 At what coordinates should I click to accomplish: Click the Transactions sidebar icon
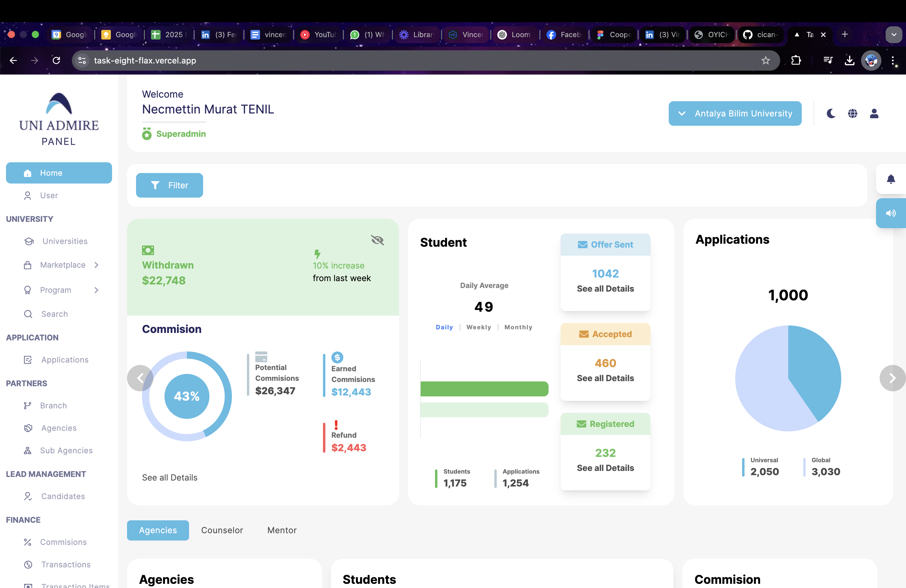coord(28,565)
